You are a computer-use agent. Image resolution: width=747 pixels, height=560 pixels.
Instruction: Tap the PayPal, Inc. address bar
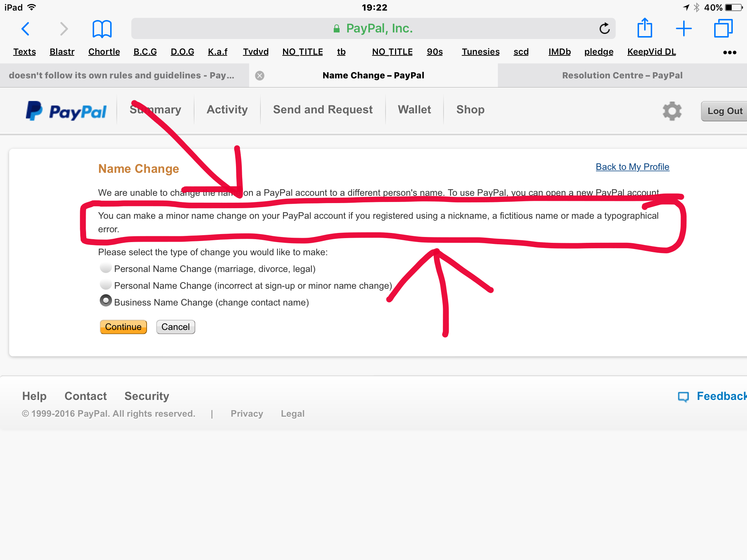[373, 28]
